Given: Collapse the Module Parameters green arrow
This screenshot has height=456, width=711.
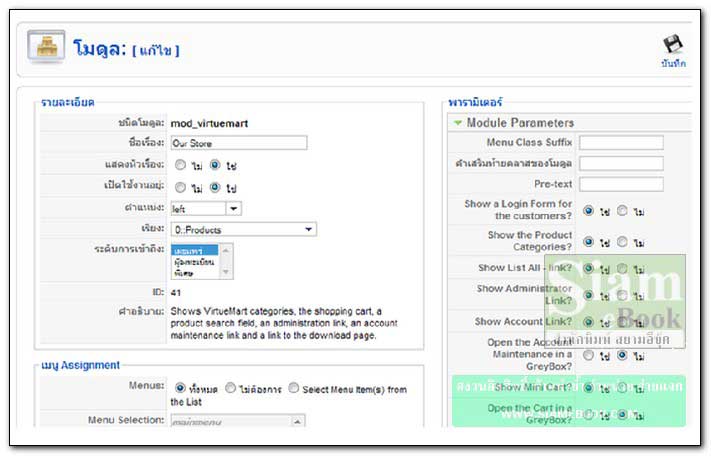Looking at the screenshot, I should (458, 123).
